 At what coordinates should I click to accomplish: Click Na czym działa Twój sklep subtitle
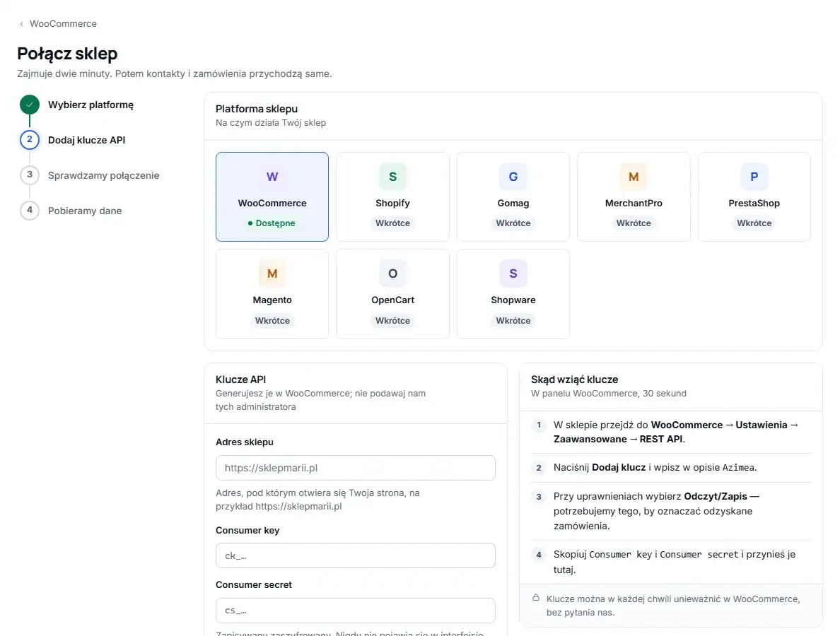271,123
